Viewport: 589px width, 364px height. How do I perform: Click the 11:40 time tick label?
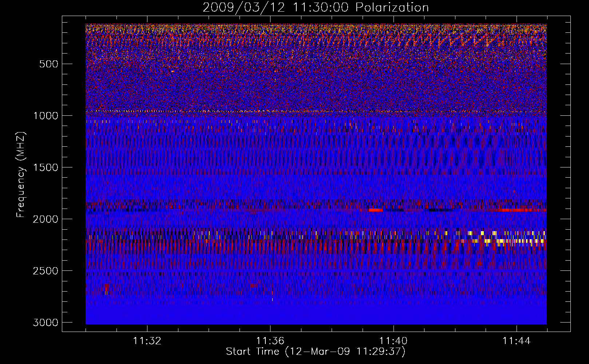393,341
